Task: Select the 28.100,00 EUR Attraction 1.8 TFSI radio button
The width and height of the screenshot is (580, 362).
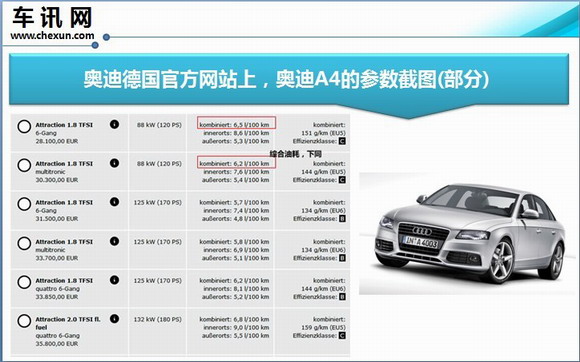Action: click(x=24, y=126)
